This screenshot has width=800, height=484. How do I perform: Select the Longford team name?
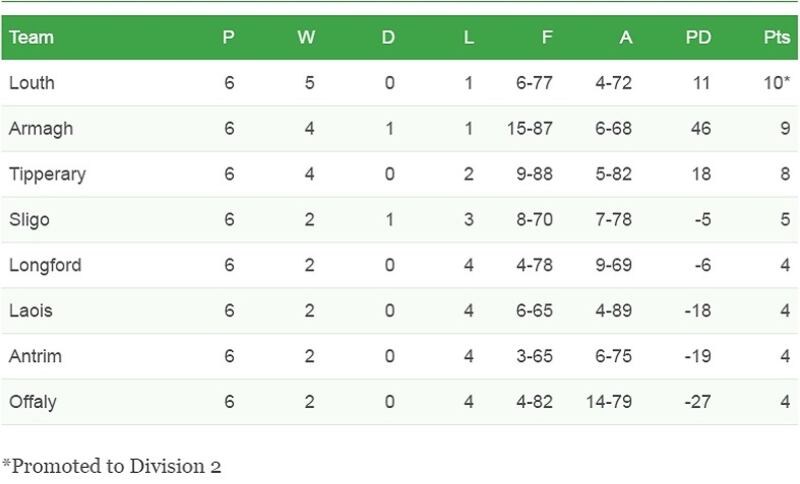pyautogui.click(x=45, y=265)
